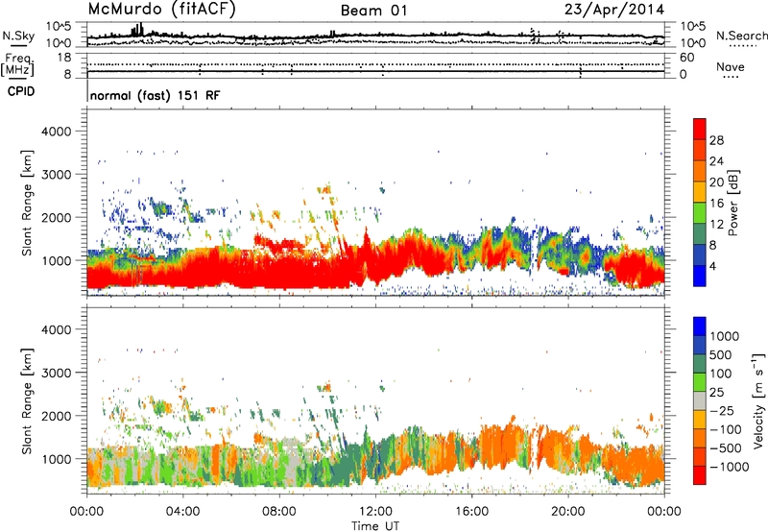
Task: Click the '500' label on the velocity colorbar
Action: (721, 355)
